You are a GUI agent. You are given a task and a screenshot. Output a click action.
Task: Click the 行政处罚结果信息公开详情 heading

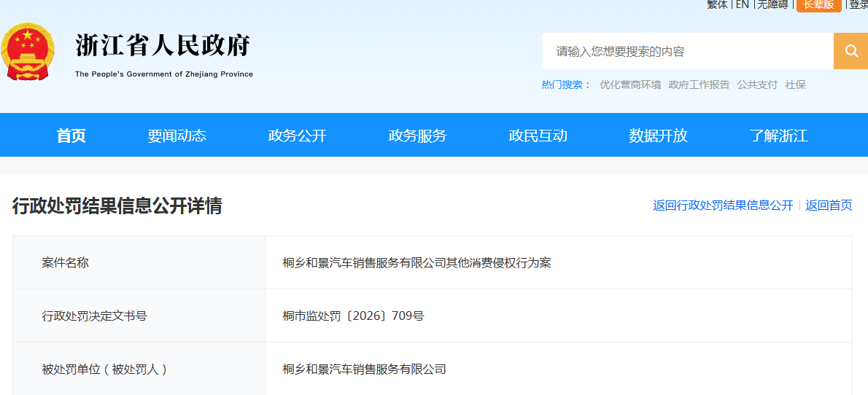tap(117, 206)
